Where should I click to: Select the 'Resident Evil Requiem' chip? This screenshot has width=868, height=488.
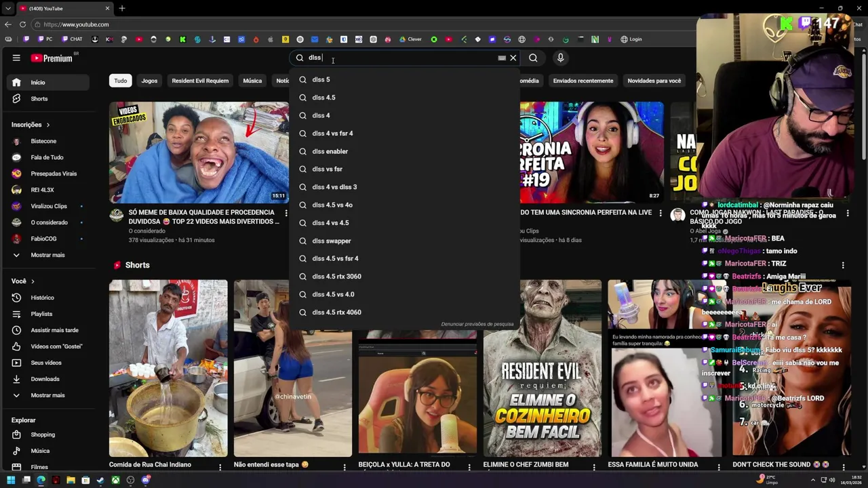pyautogui.click(x=200, y=81)
